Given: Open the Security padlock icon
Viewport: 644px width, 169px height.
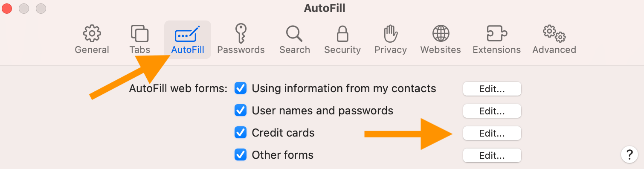Looking at the screenshot, I should pos(342,33).
